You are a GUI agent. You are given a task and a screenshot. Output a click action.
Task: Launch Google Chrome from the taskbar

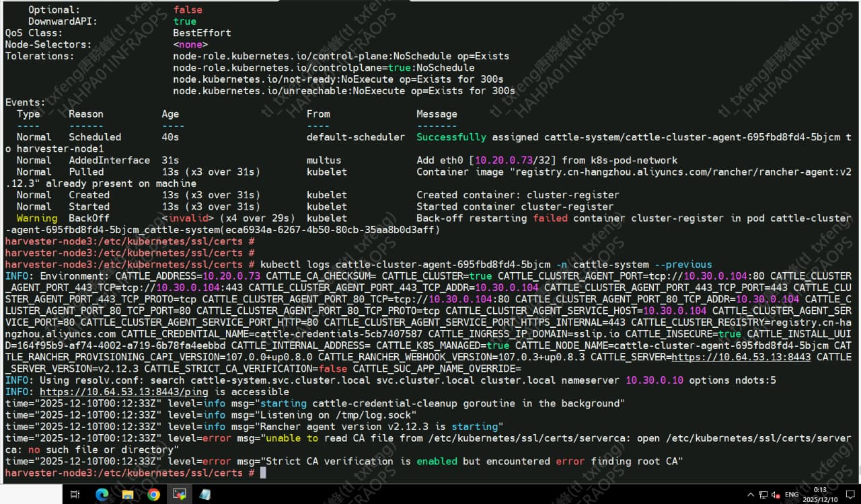(x=153, y=495)
